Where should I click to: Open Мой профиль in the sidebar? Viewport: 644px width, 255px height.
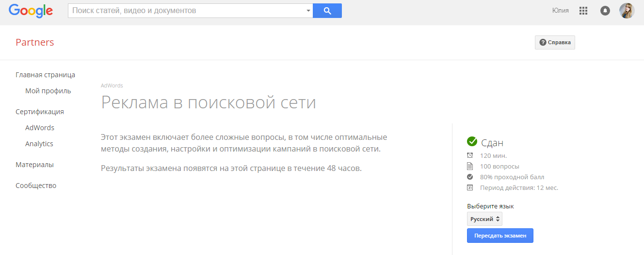click(48, 91)
